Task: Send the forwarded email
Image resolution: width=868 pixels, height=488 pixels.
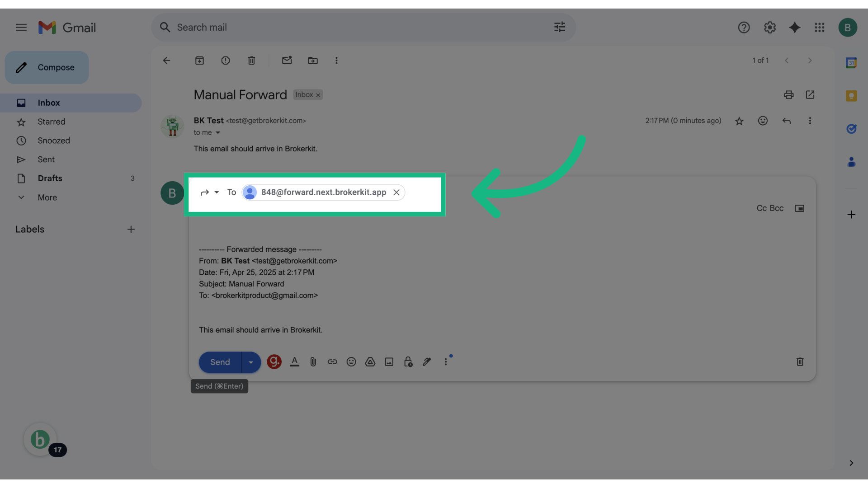Action: (x=220, y=362)
